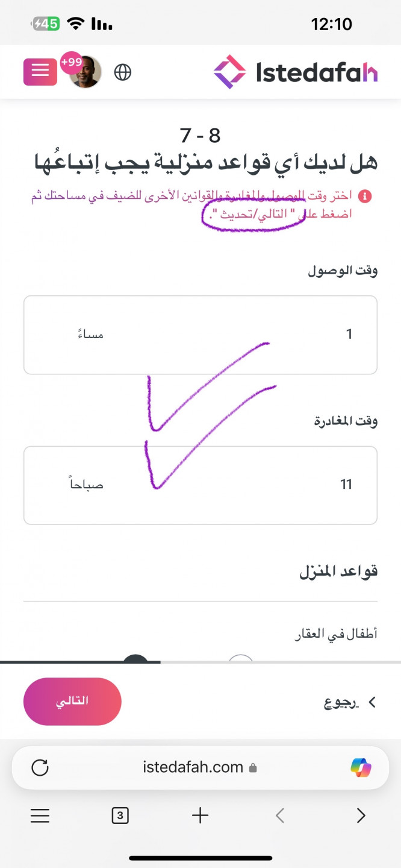
Task: Tap the istedafah.com address bar
Action: (x=200, y=767)
